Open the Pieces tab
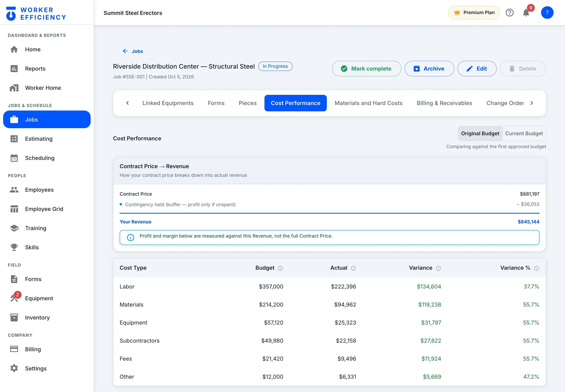The image size is (565, 392). point(248,103)
